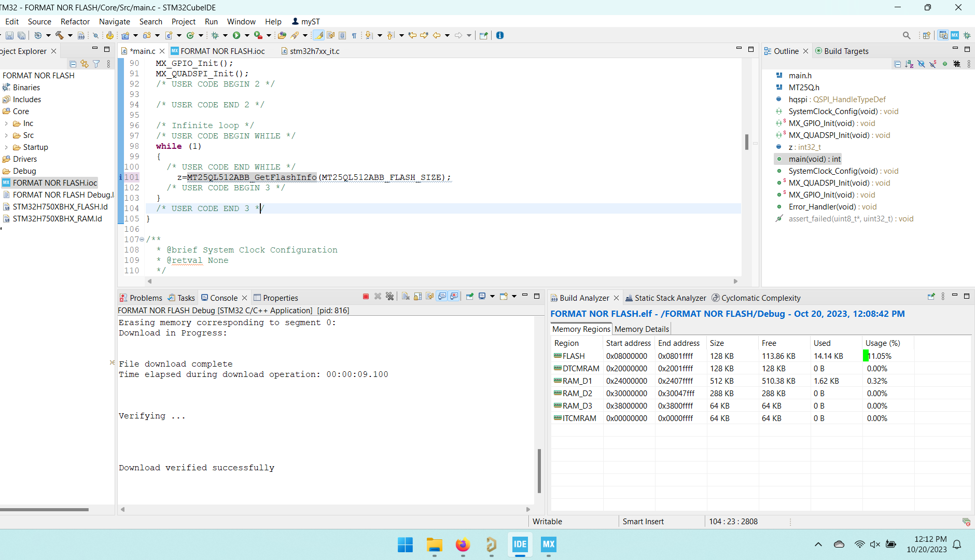Click the Build hammer icon
Screen dimensions: 975x560
click(59, 35)
